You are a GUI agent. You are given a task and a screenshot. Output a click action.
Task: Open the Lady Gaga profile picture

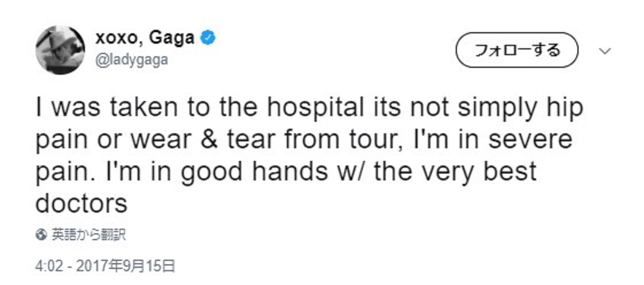pyautogui.click(x=61, y=50)
